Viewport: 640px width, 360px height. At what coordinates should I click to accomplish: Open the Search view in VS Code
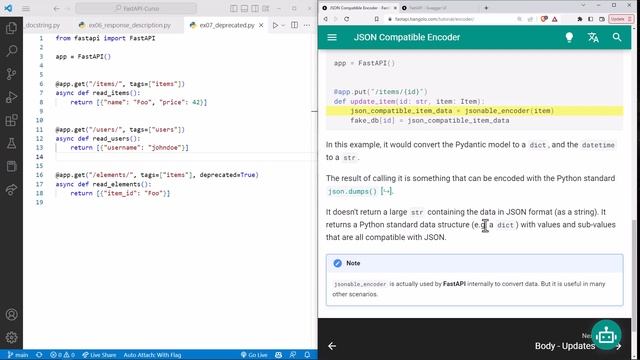tap(11, 51)
